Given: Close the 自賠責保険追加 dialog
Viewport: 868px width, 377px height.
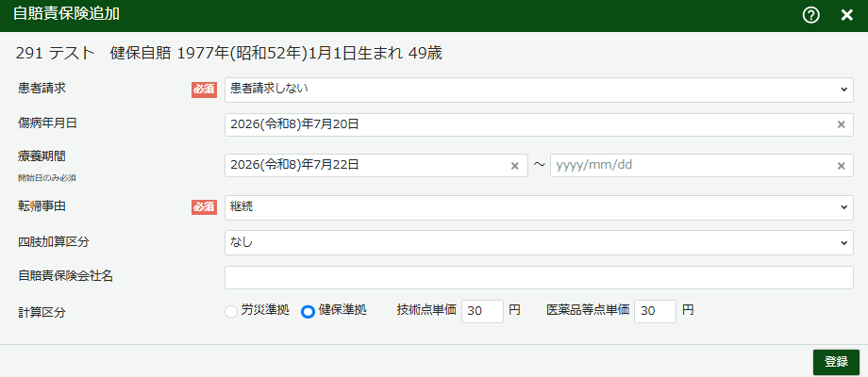Looking at the screenshot, I should click(847, 15).
